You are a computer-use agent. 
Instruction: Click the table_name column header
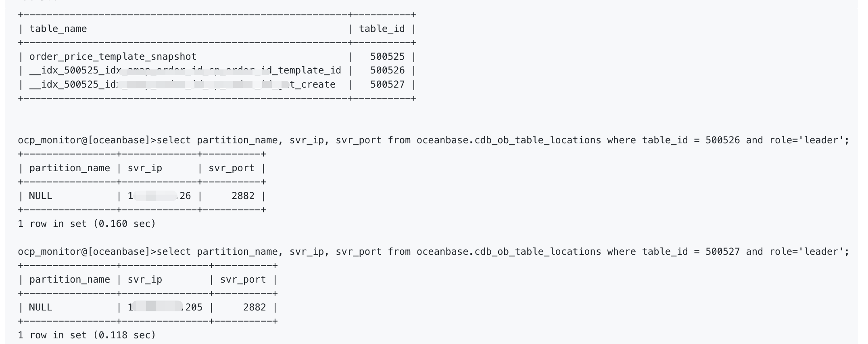(58, 29)
